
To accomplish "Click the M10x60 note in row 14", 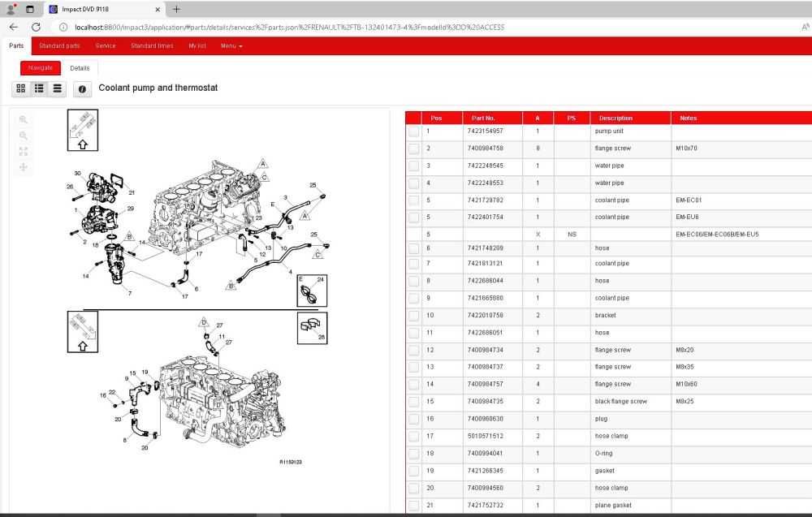I will click(x=686, y=385).
